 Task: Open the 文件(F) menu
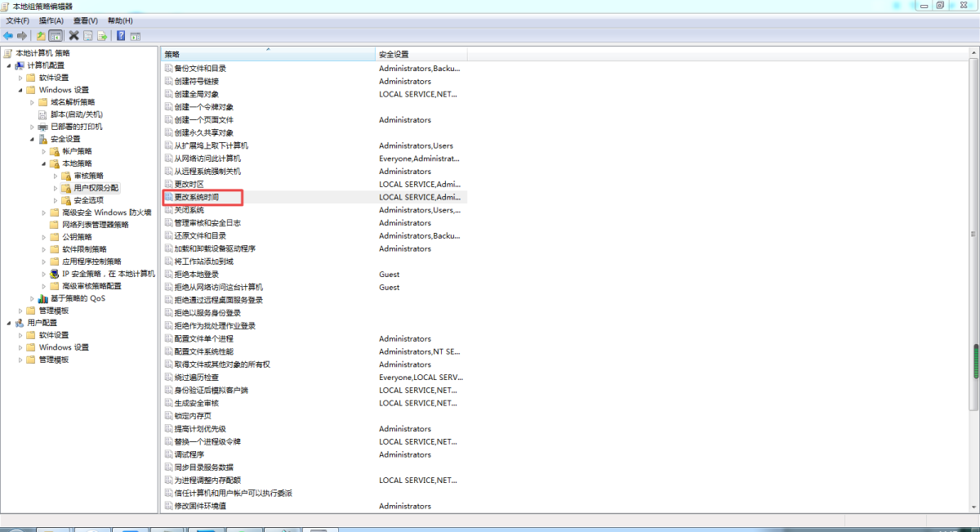pyautogui.click(x=18, y=20)
